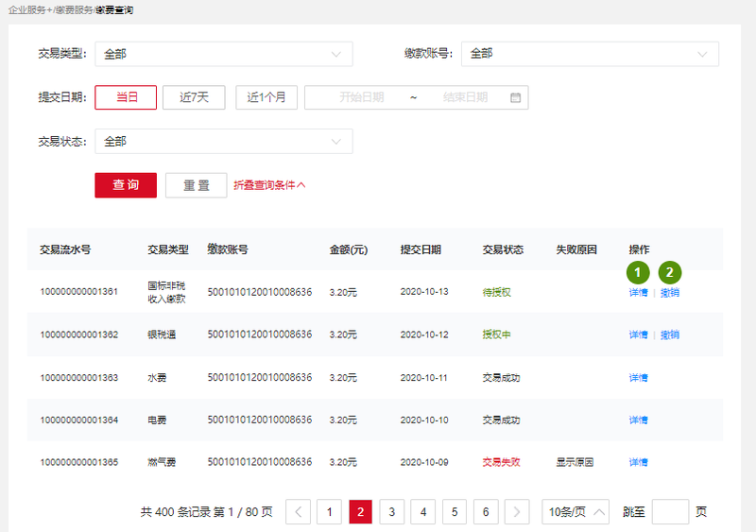The height and width of the screenshot is (532, 756).
Task: Open the 交易状态 dropdown
Action: pyautogui.click(x=224, y=142)
